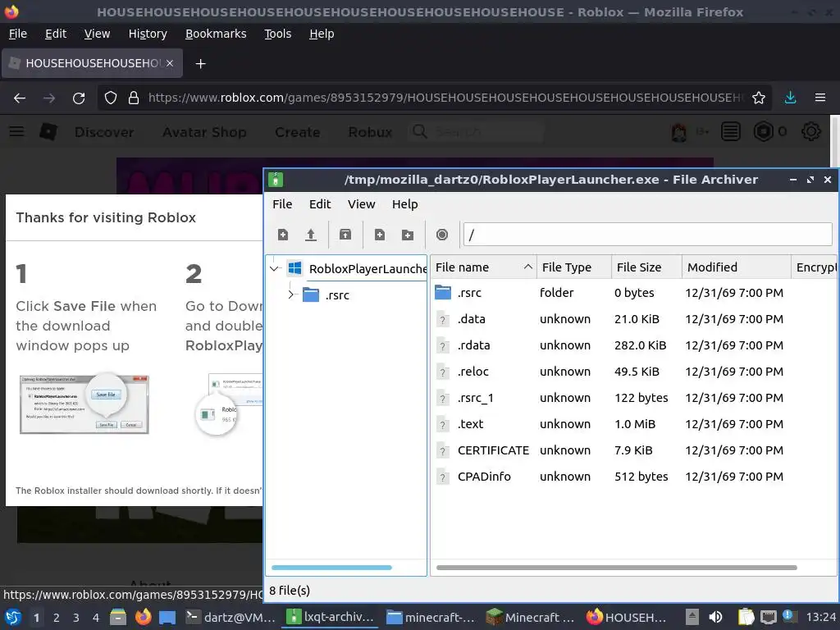Close the HOUSEHOUSE Firefox tab
This screenshot has height=630, width=840.
170,63
